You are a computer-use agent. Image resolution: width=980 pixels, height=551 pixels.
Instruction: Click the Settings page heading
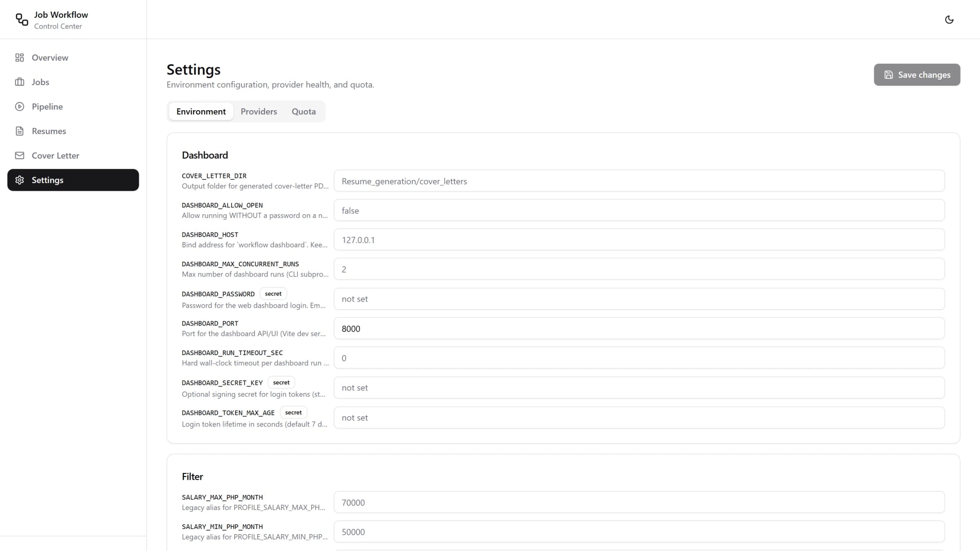tap(193, 69)
